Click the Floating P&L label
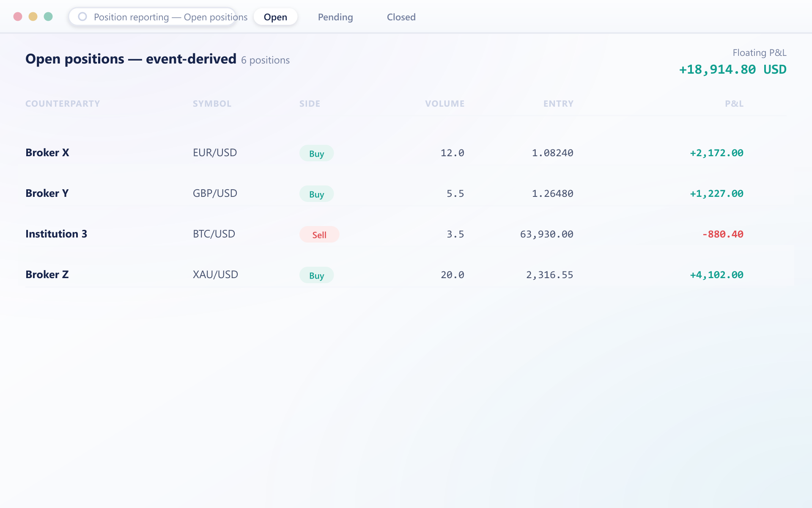Image resolution: width=812 pixels, height=508 pixels. pyautogui.click(x=760, y=52)
